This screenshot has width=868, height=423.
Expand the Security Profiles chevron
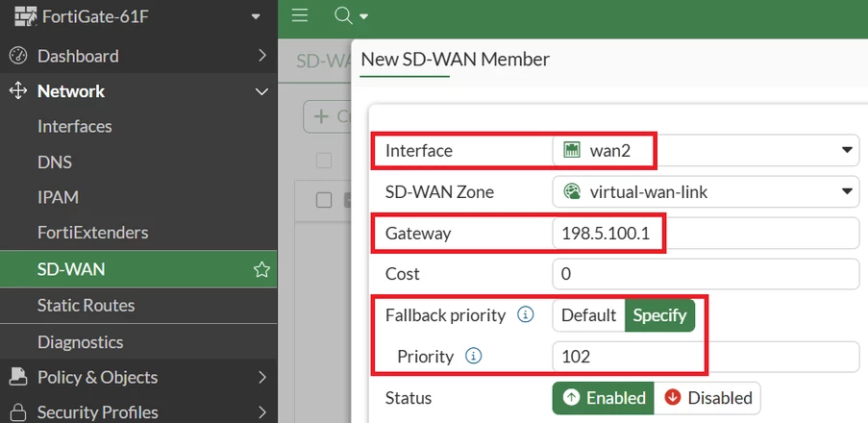point(262,411)
